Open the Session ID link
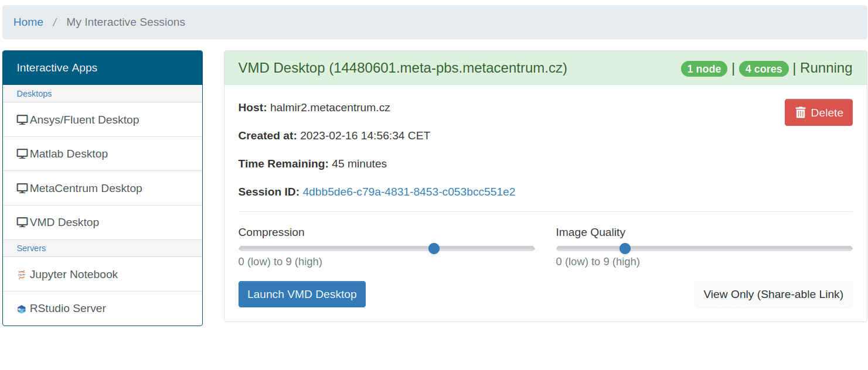The image size is (868, 370). pyautogui.click(x=409, y=192)
